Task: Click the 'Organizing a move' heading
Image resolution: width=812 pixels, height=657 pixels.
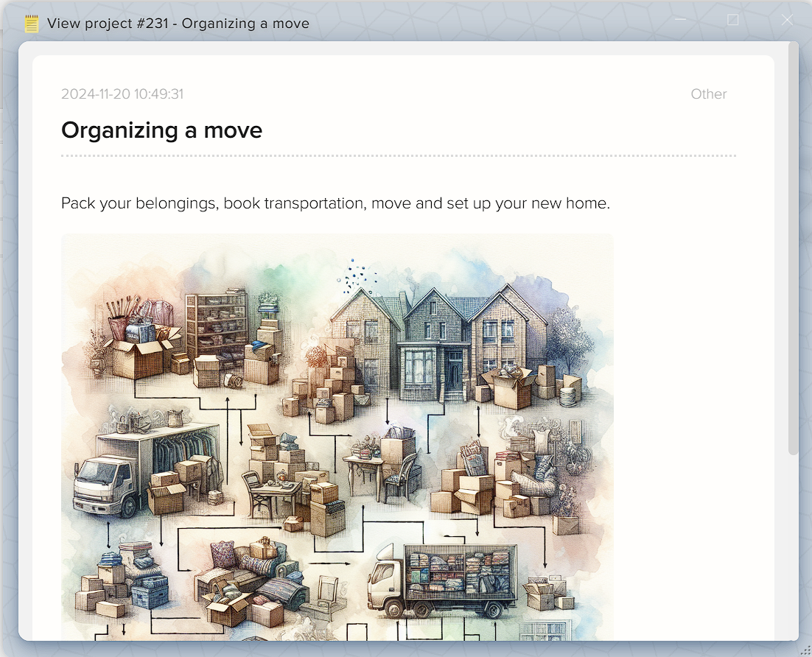Action: point(161,130)
